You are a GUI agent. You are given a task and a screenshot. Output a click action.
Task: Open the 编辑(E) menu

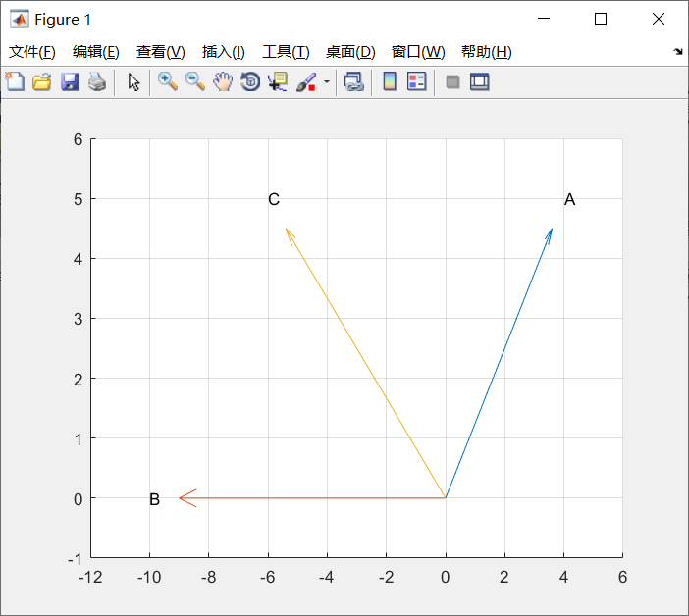tap(96, 52)
